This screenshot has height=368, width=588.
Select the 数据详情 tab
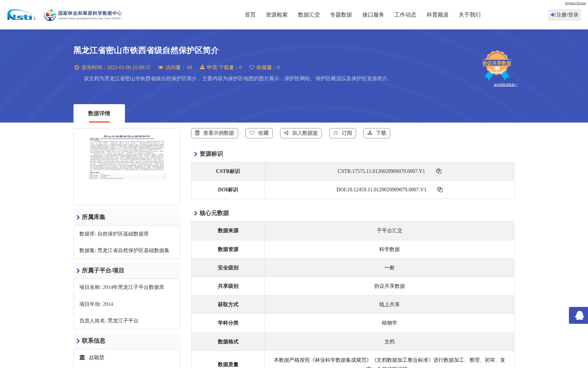pyautogui.click(x=99, y=113)
